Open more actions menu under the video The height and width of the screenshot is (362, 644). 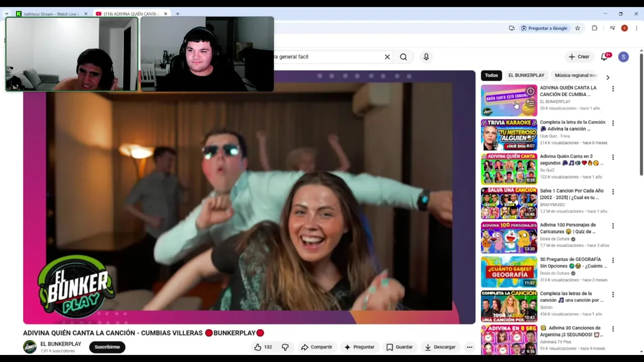pyautogui.click(x=469, y=347)
